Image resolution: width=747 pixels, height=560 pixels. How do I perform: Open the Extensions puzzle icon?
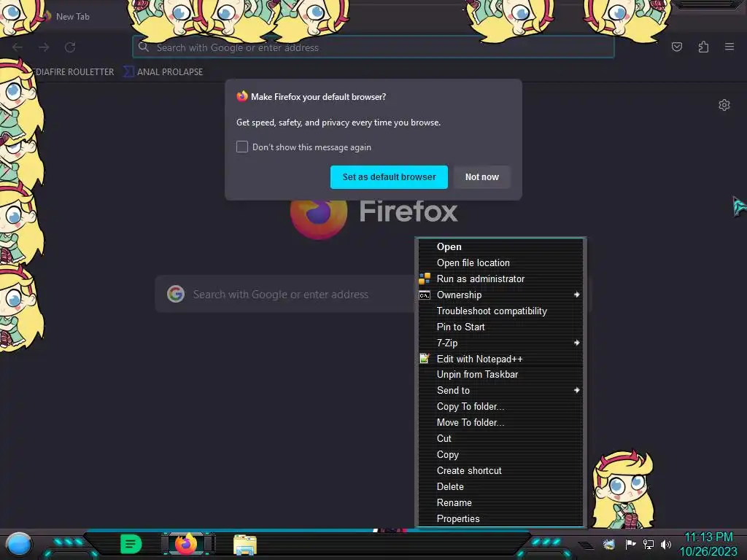coord(703,47)
